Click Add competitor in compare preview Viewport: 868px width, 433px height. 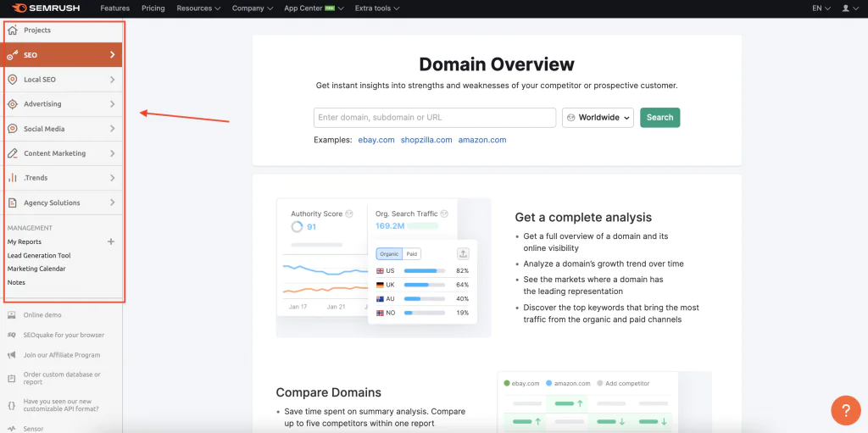coord(623,383)
